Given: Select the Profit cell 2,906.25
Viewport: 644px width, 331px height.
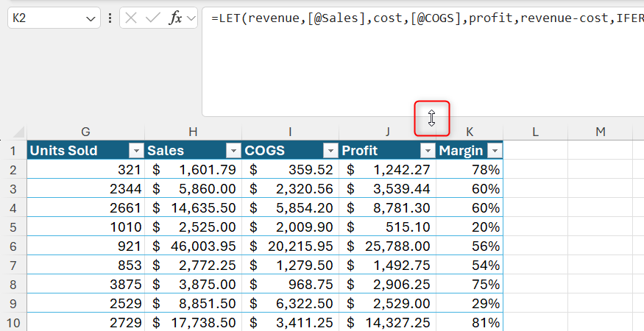Looking at the screenshot, I should click(387, 285).
